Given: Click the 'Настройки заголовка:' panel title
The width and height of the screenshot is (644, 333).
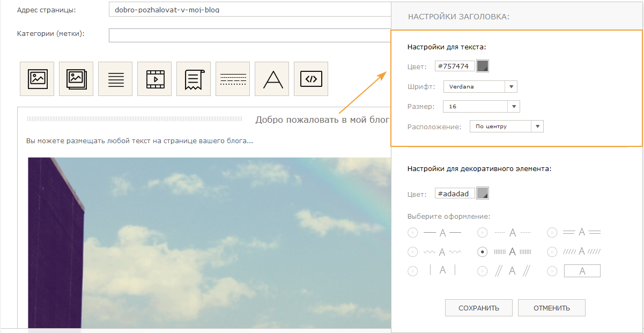Looking at the screenshot, I should coord(458,17).
